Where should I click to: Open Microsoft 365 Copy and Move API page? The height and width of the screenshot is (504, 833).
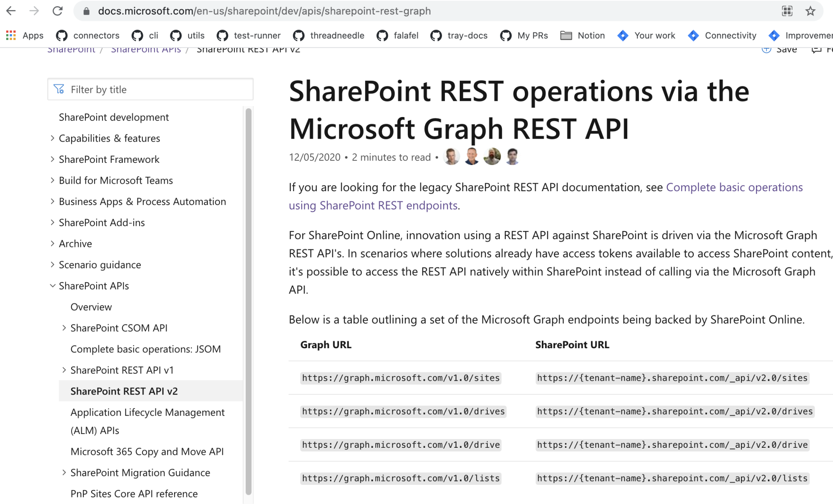pos(147,451)
